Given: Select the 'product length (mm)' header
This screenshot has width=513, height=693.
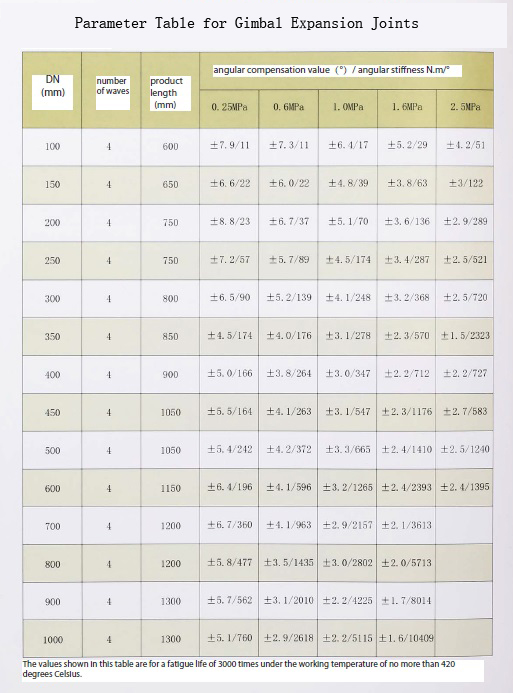Looking at the screenshot, I should pos(167,93).
